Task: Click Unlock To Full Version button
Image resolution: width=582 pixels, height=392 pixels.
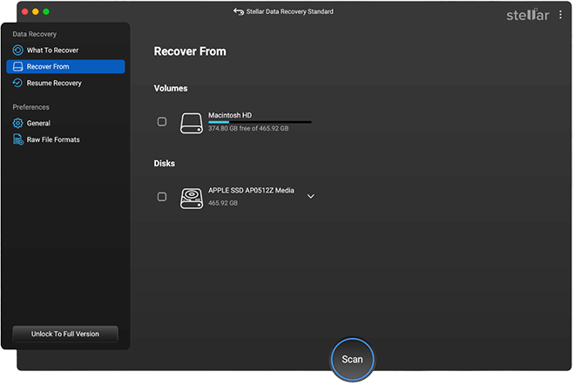Action: [x=65, y=334]
